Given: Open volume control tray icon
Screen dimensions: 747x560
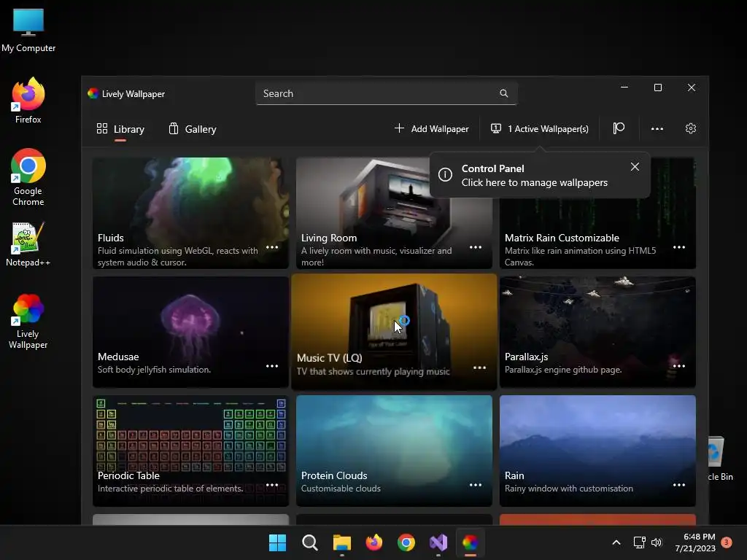Looking at the screenshot, I should click(x=657, y=542).
